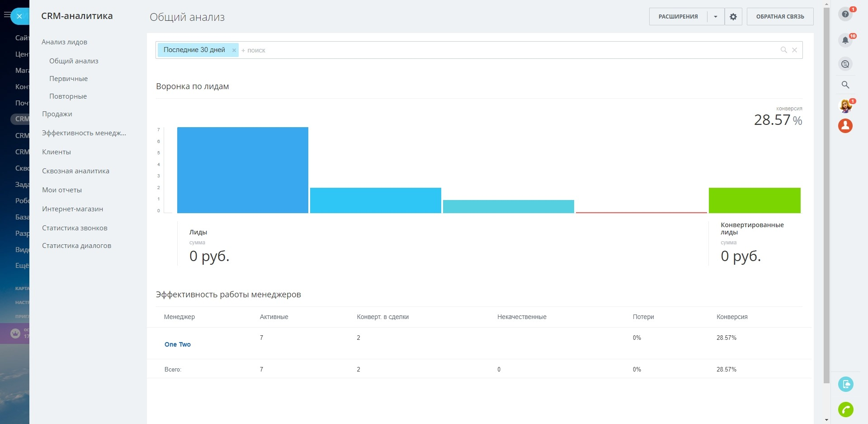The height and width of the screenshot is (424, 868).
Task: Remove the Последние 30 дней filter chip
Action: click(234, 50)
